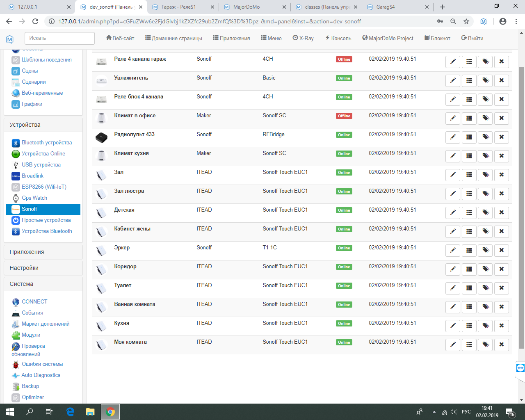This screenshot has height=420, width=525.
Task: Click the pencil edit icon for Эркер
Action: click(453, 250)
